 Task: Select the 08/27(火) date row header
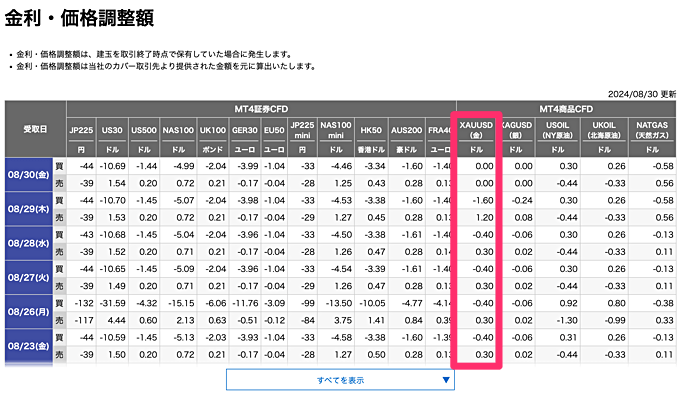point(29,278)
